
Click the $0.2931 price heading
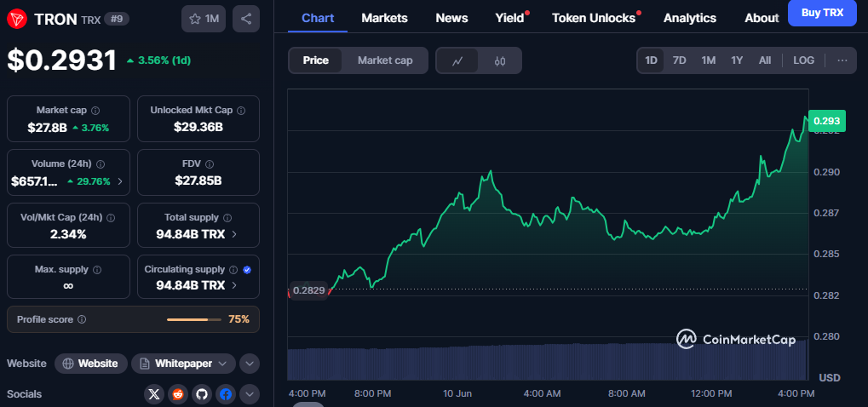(x=62, y=60)
